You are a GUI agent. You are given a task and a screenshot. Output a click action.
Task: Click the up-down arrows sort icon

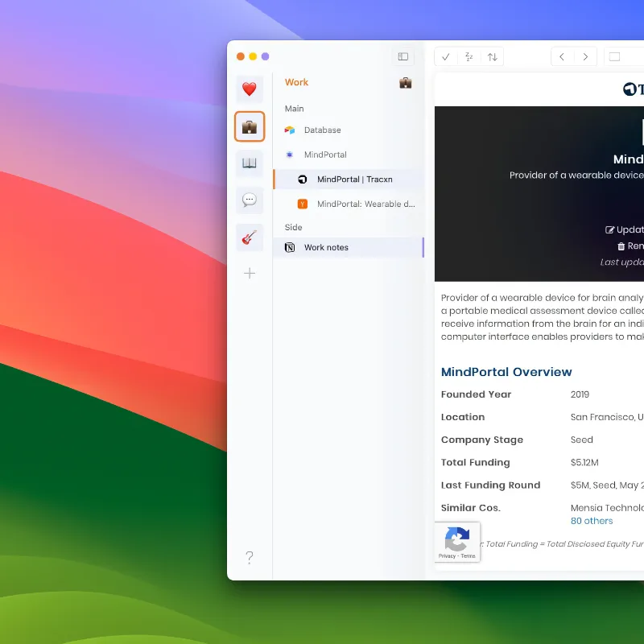pyautogui.click(x=492, y=57)
